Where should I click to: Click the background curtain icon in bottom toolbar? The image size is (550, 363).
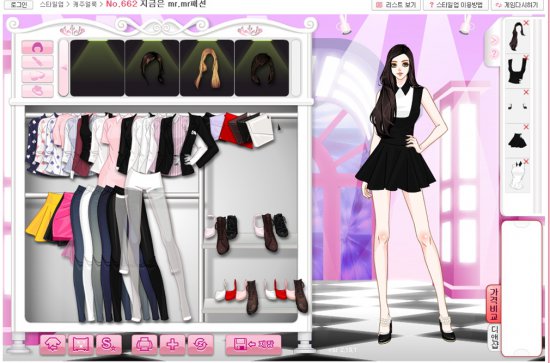[81, 344]
